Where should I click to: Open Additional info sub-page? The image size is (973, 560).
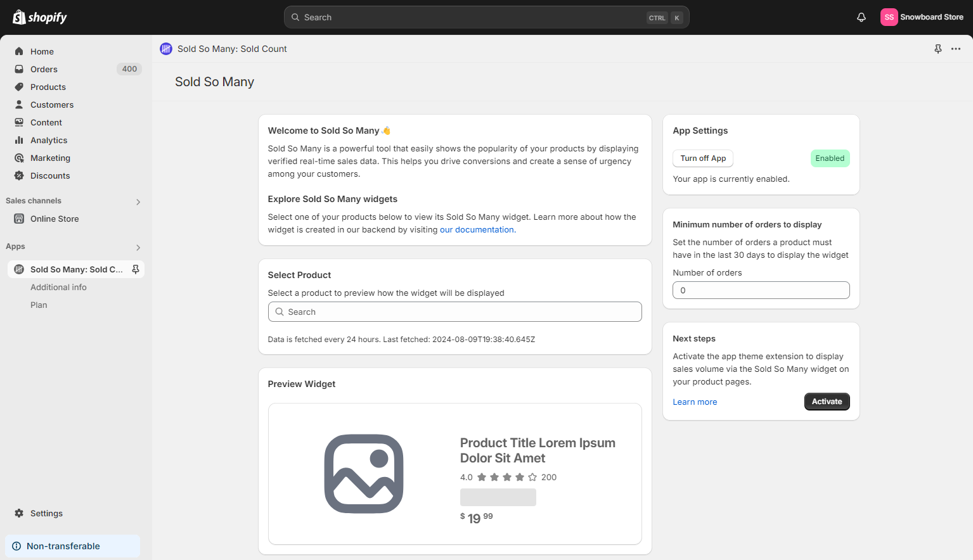(x=58, y=287)
